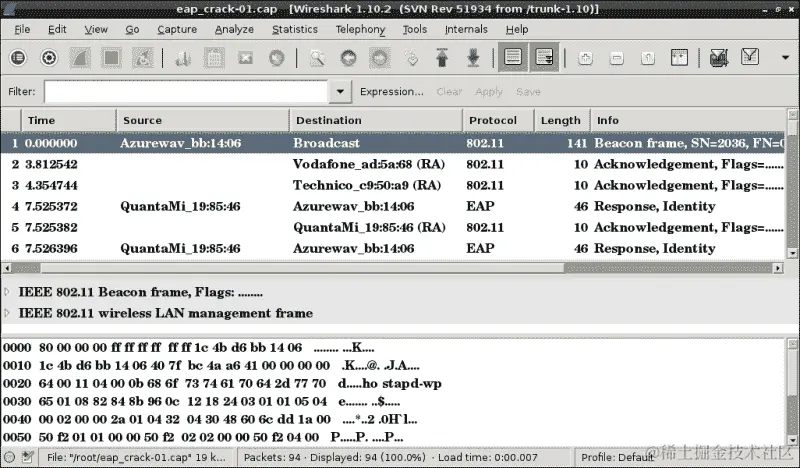
Task: Click packet list scrollbar down arrow
Action: (x=792, y=253)
